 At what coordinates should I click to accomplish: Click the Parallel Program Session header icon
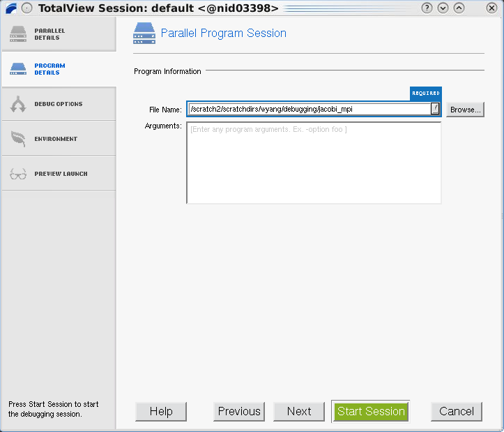point(144,33)
